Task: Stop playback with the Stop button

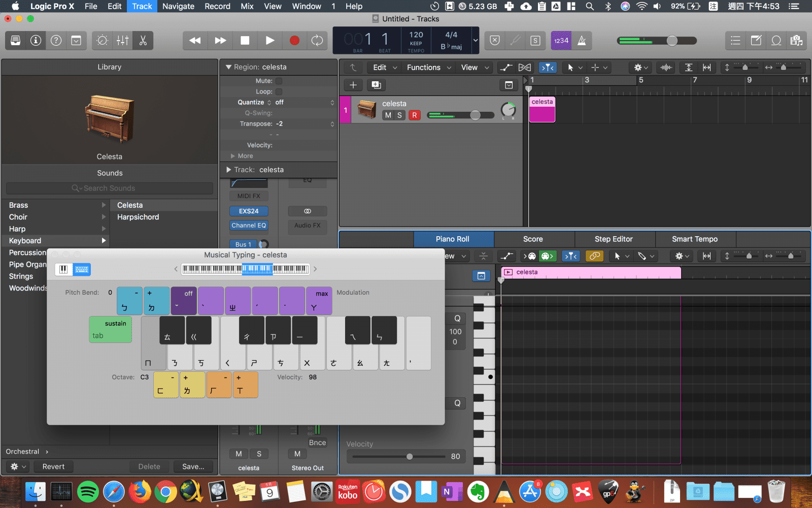Action: [x=245, y=41]
